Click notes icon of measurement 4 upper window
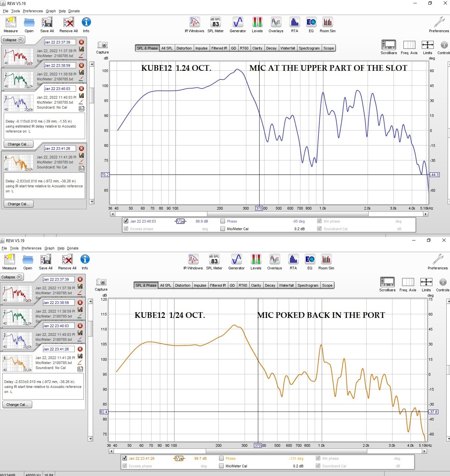Image resolution: width=450 pixels, height=476 pixels. pos(81,168)
